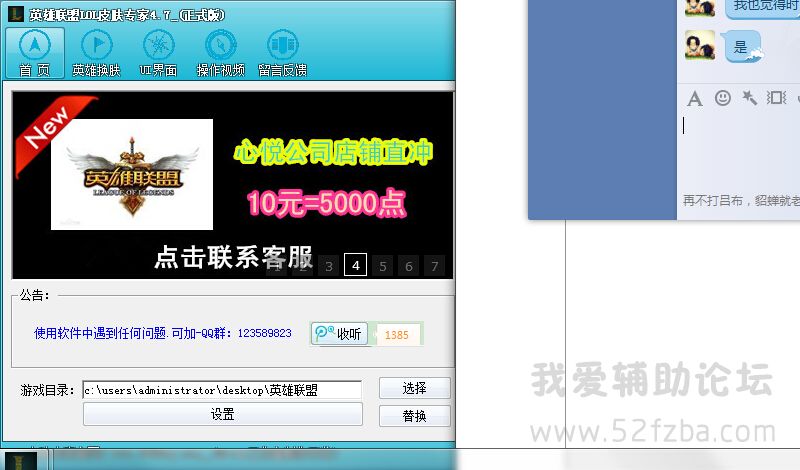
Task: Click the 设置 settings button
Action: tap(223, 414)
